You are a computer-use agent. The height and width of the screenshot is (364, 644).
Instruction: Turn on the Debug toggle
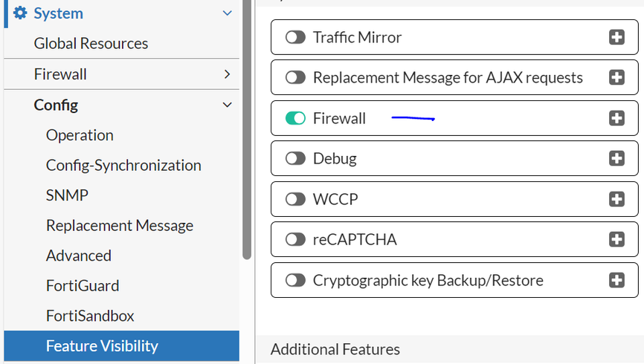pos(295,158)
